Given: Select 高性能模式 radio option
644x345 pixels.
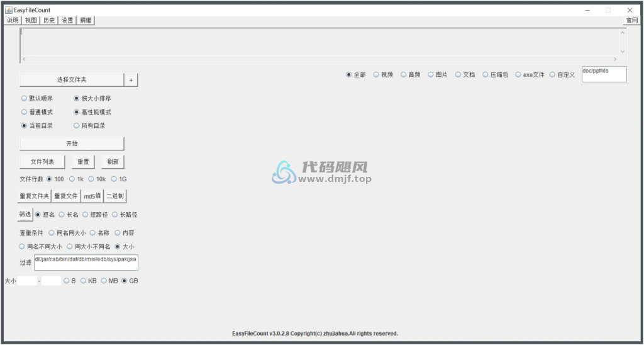Looking at the screenshot, I should pos(92,112).
